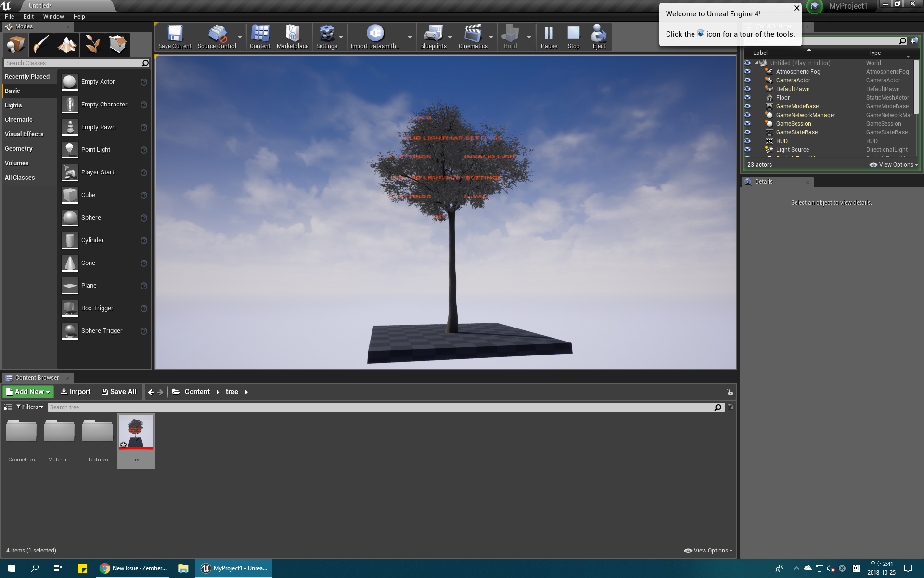Click save search icon in Content Browser
Viewport: 924px width, 578px height.
[730, 407]
